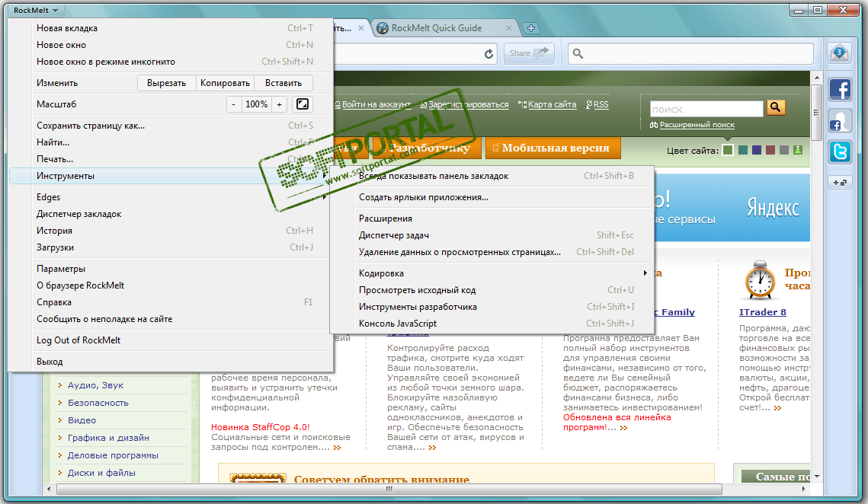
Task: Toggle fullscreen mode icon in menu
Action: [303, 104]
